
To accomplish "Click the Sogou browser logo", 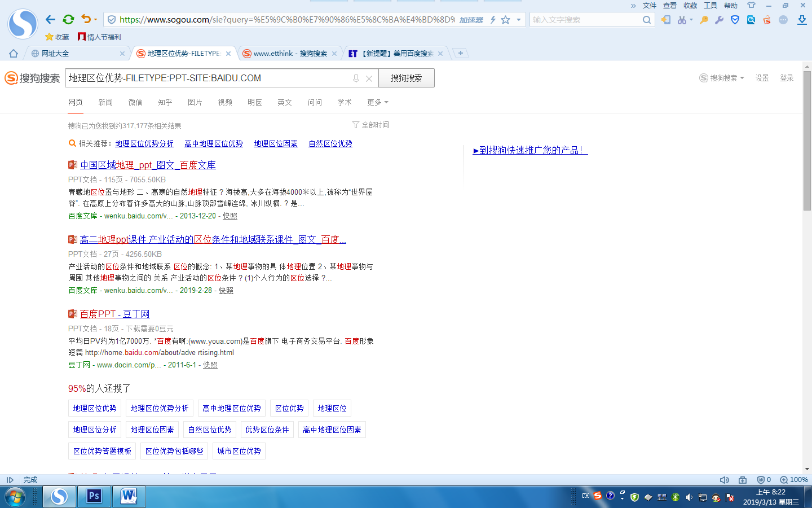I will point(23,24).
